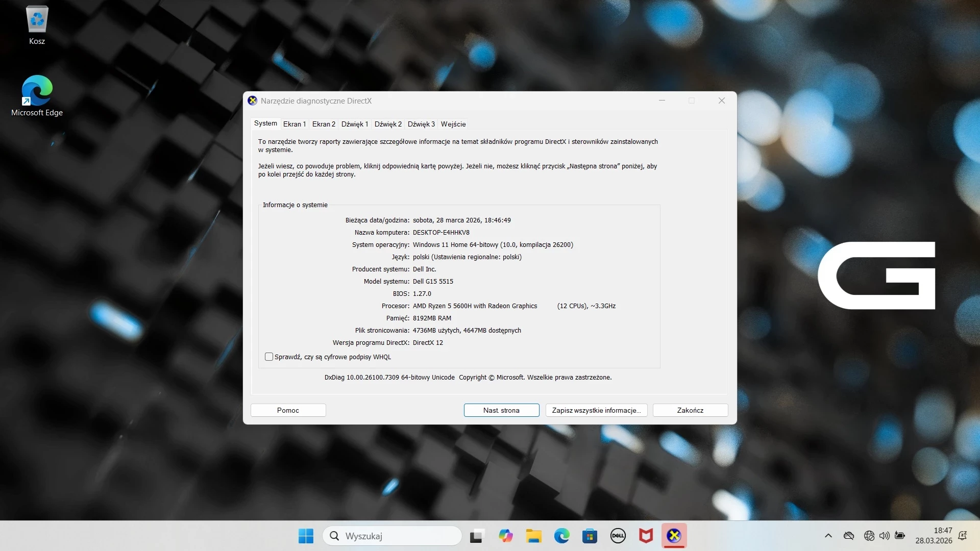This screenshot has width=980, height=551.
Task: Open Pomoc for DirectX diagnostics
Action: coord(288,410)
